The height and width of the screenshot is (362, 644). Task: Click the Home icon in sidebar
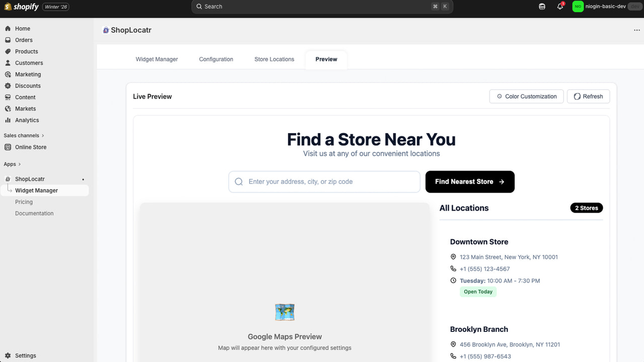pyautogui.click(x=8, y=29)
